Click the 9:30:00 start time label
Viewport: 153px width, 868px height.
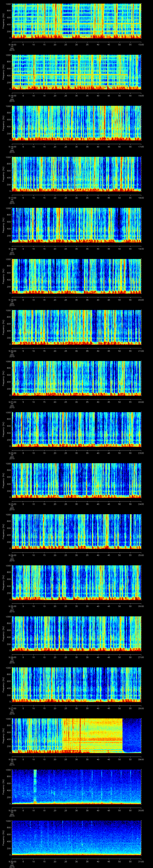[x=12, y=861]
